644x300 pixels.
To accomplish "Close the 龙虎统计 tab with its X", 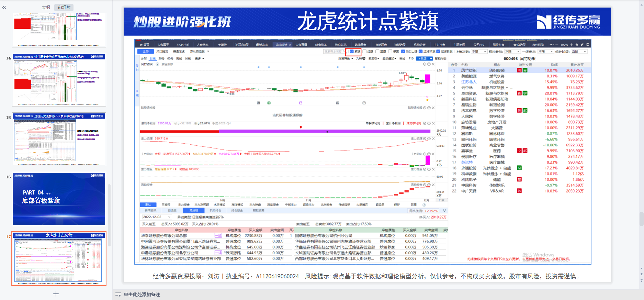I will (x=290, y=45).
